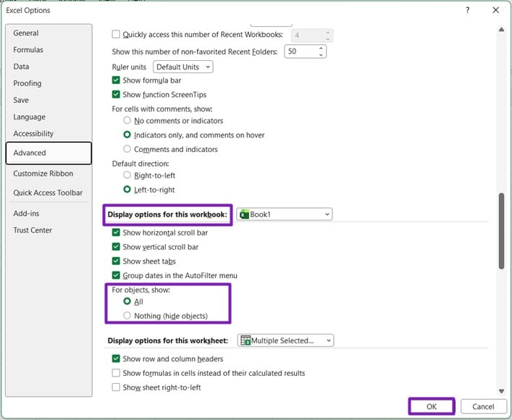This screenshot has height=420, width=512.
Task: Increase Recent Folders count with up arrow
Action: click(x=321, y=49)
